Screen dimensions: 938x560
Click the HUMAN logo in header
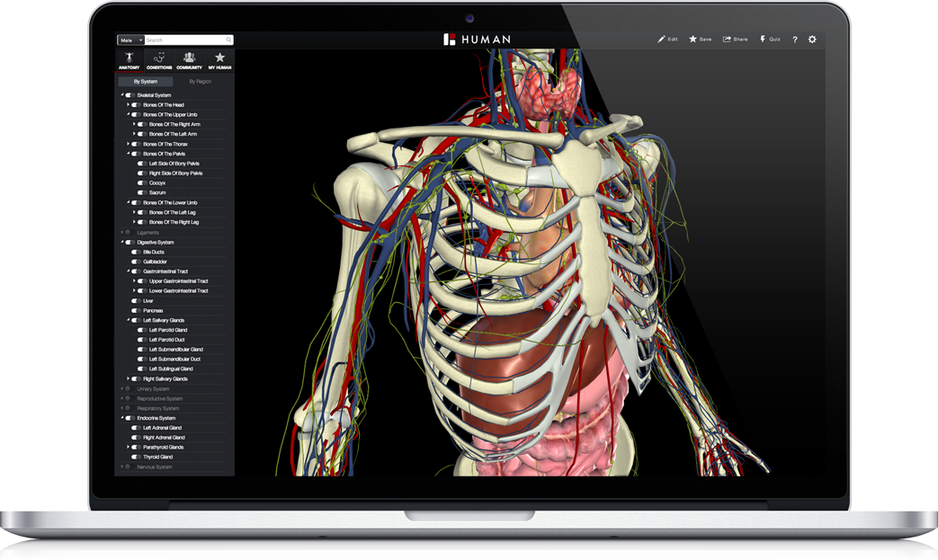(477, 40)
